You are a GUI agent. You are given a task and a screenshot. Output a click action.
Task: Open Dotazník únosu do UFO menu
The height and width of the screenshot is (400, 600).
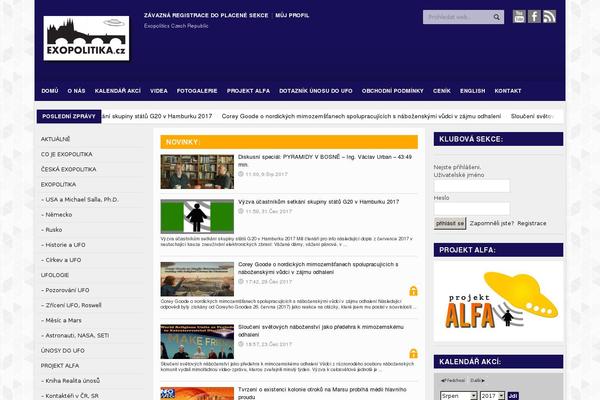(x=316, y=91)
